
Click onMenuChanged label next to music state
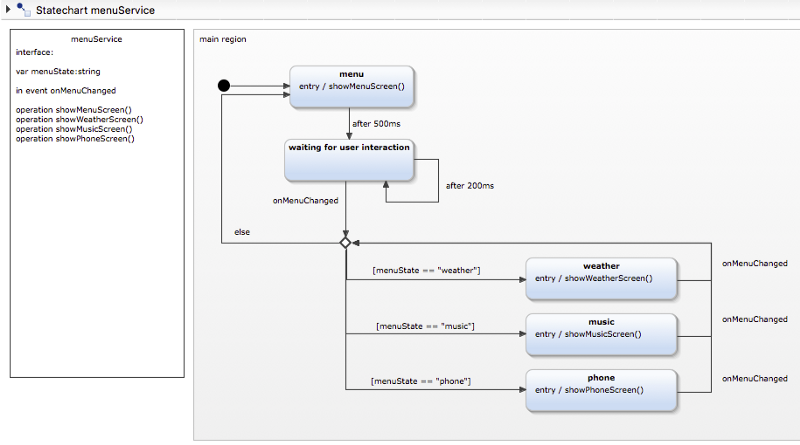pos(755,319)
